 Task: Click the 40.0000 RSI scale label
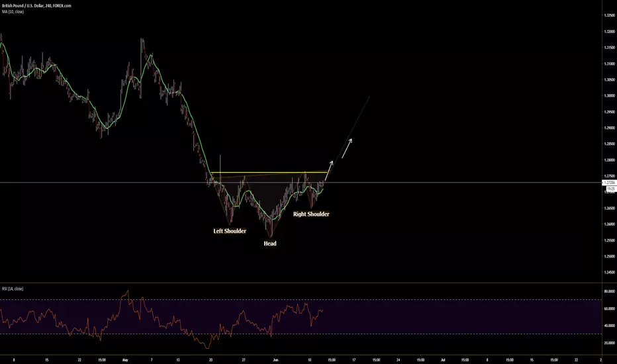tap(610, 326)
